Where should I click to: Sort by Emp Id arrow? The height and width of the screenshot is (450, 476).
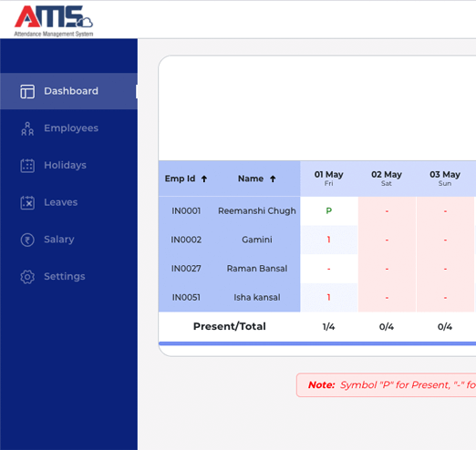pos(204,179)
